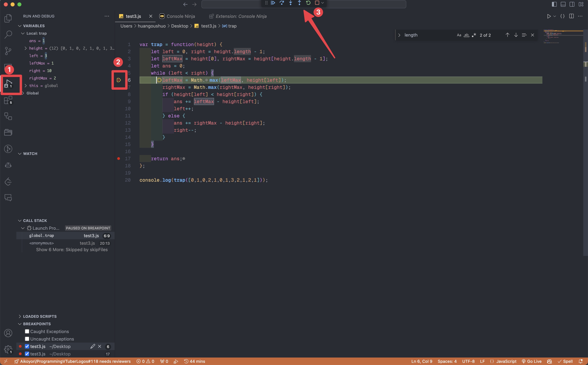This screenshot has height=365, width=588.
Task: Disable the test3.js line 6 breakpoint checkbox
Action: pyautogui.click(x=27, y=346)
